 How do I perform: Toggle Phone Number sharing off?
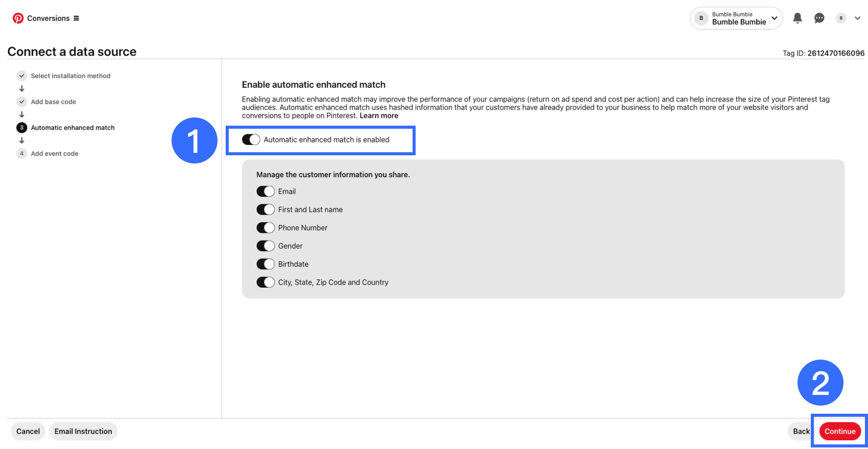tap(266, 228)
